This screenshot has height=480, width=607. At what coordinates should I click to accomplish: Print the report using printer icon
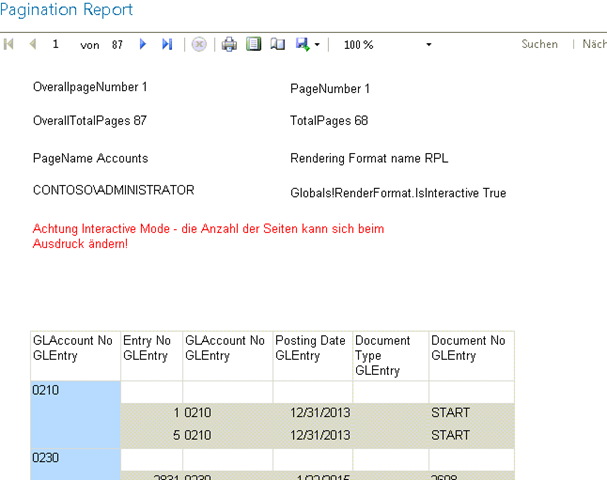229,45
